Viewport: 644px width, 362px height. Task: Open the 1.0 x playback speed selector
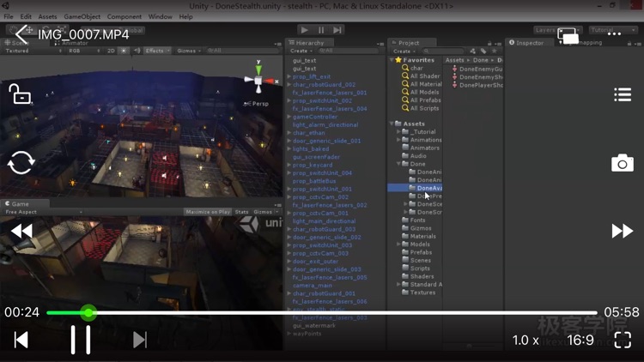click(526, 341)
